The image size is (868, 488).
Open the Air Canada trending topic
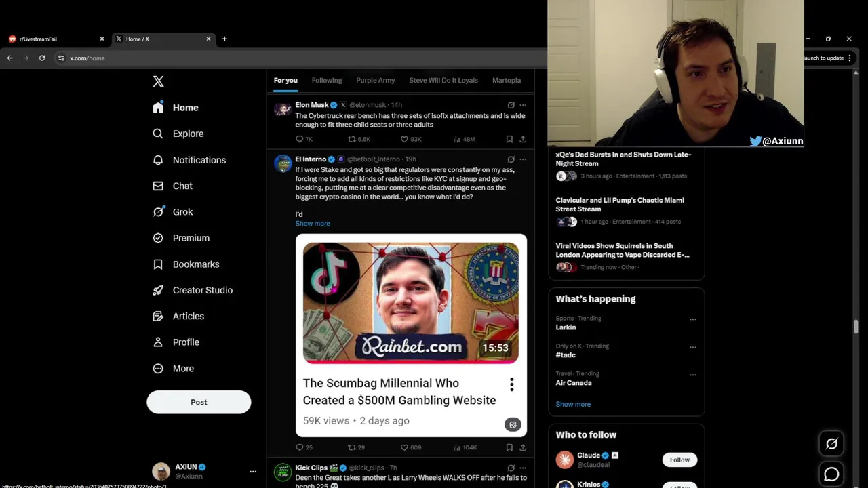coord(574,383)
